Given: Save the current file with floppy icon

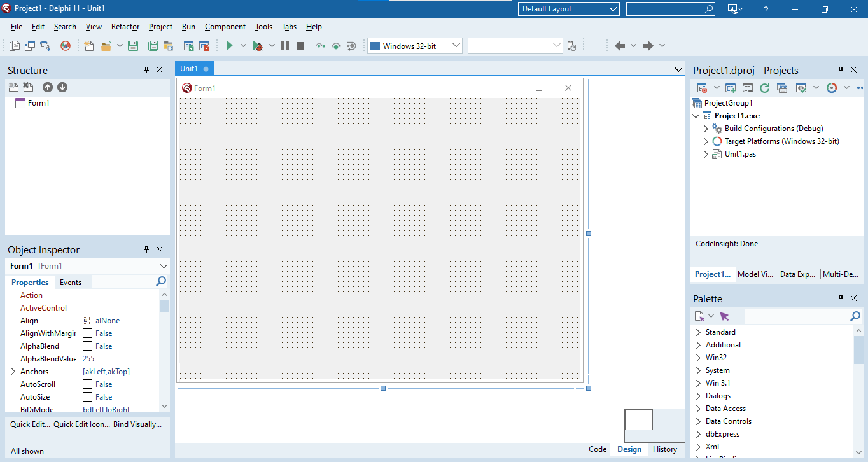Looking at the screenshot, I should pyautogui.click(x=133, y=46).
